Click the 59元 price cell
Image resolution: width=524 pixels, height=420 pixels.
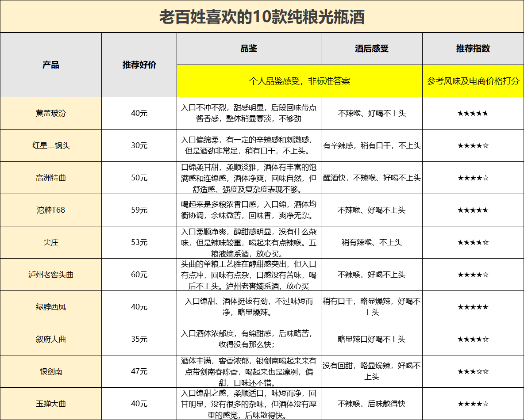click(x=139, y=210)
